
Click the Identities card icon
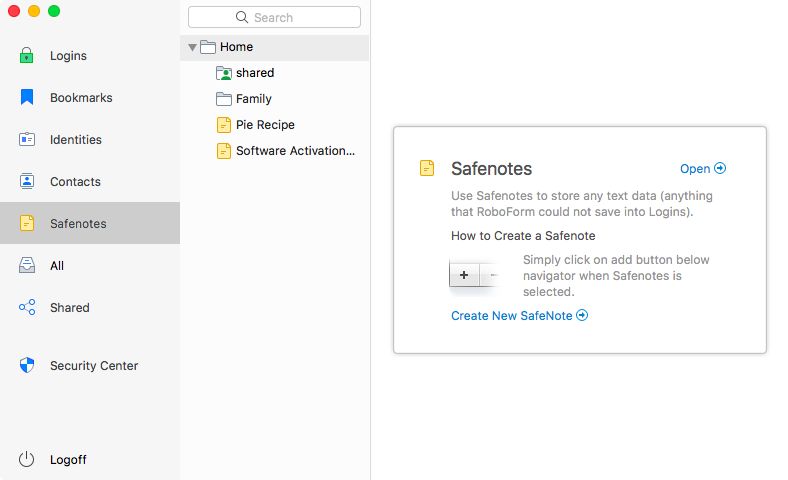[x=27, y=139]
